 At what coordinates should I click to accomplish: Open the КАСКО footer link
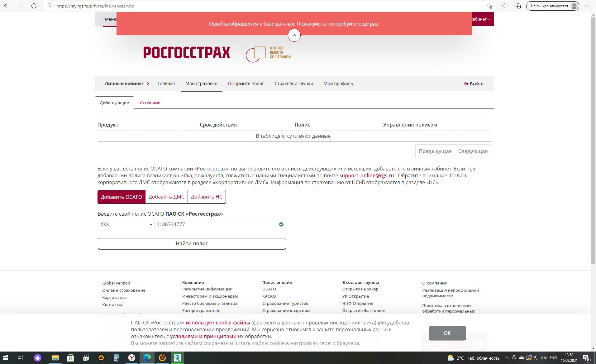pyautogui.click(x=269, y=296)
